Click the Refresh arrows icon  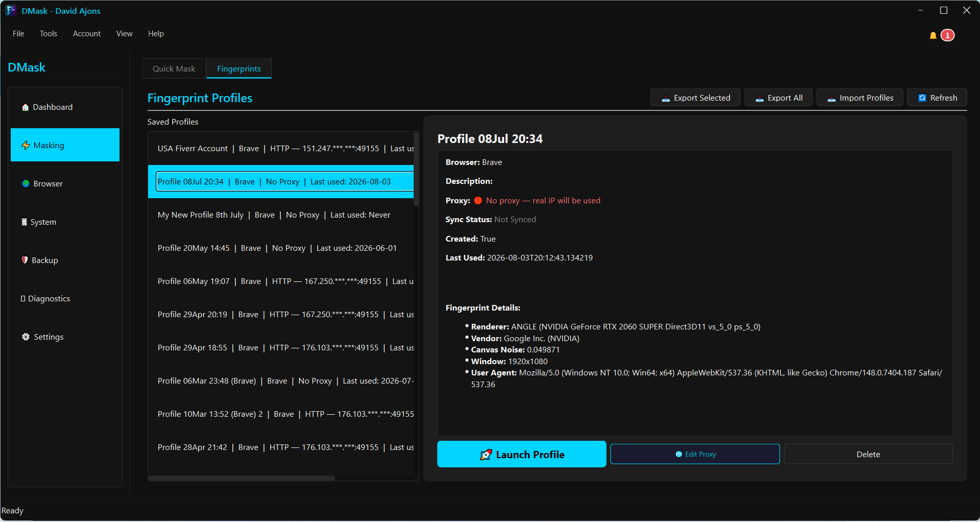click(x=922, y=98)
